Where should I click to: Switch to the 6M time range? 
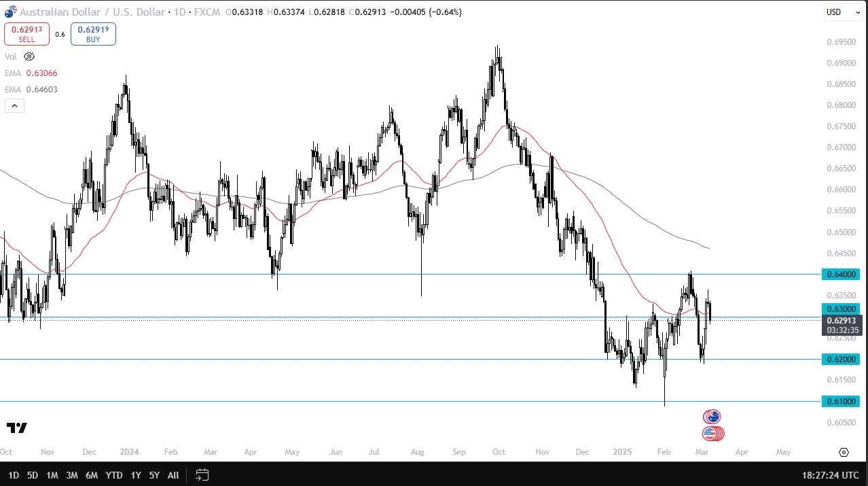(x=92, y=475)
